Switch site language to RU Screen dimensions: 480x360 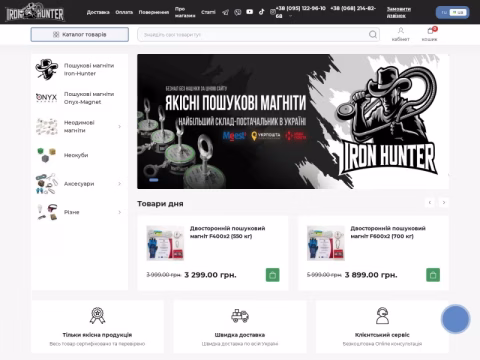coord(444,13)
